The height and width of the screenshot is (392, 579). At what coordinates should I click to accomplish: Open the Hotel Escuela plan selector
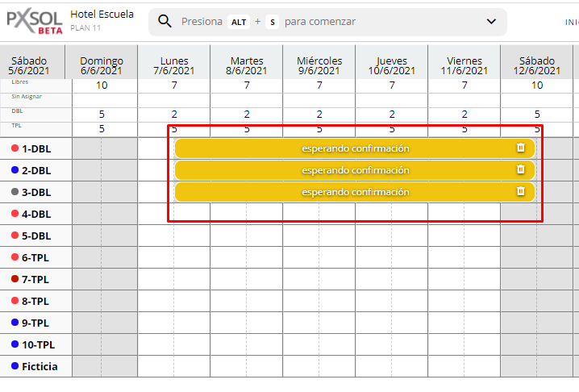click(x=102, y=19)
